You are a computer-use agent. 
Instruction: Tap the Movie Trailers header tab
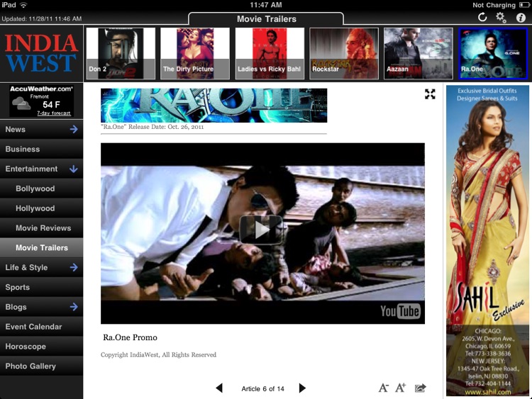(x=266, y=19)
